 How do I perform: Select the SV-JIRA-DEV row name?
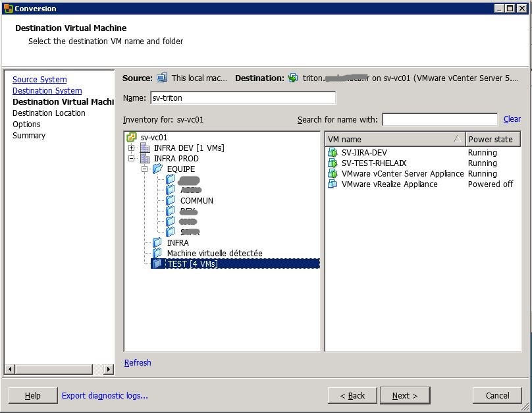click(364, 152)
